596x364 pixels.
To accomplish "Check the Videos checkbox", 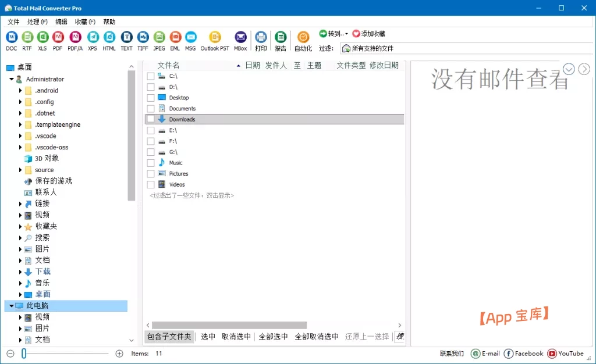I will tap(151, 184).
